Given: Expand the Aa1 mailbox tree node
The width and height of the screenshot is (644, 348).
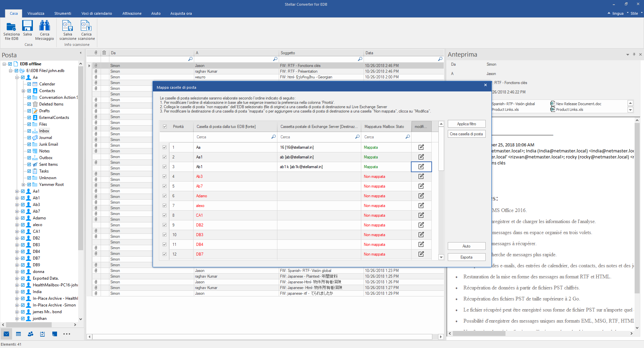Looking at the screenshot, I should (x=17, y=191).
